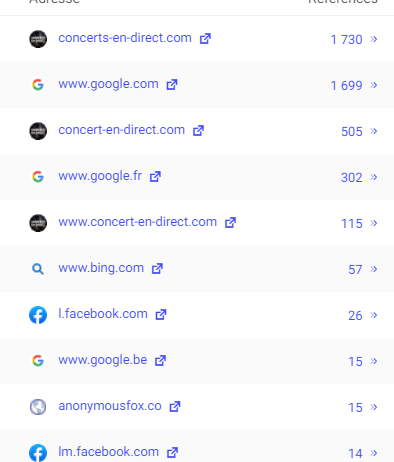Click the globe favicon beside anonymousfox.co
This screenshot has height=462, width=394.
[38, 407]
